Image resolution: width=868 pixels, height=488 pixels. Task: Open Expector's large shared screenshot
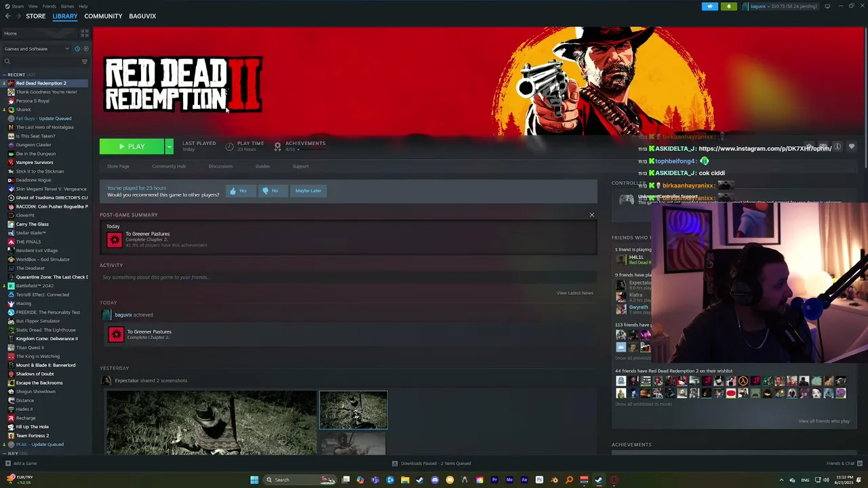(211, 423)
